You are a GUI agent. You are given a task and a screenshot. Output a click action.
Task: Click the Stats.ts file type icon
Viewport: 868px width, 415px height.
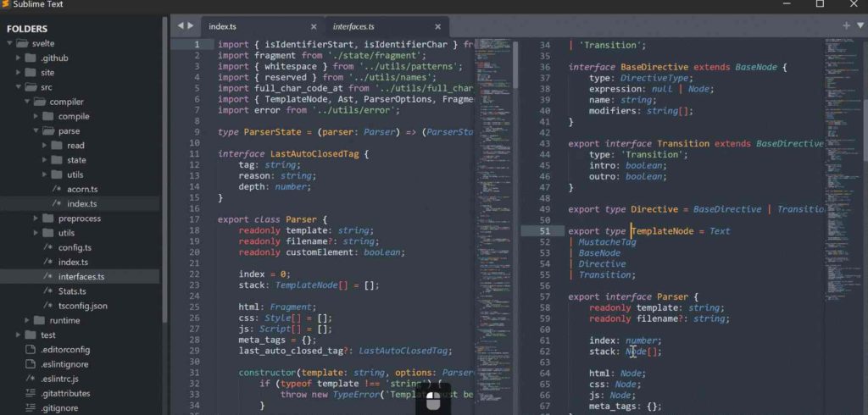pos(47,291)
